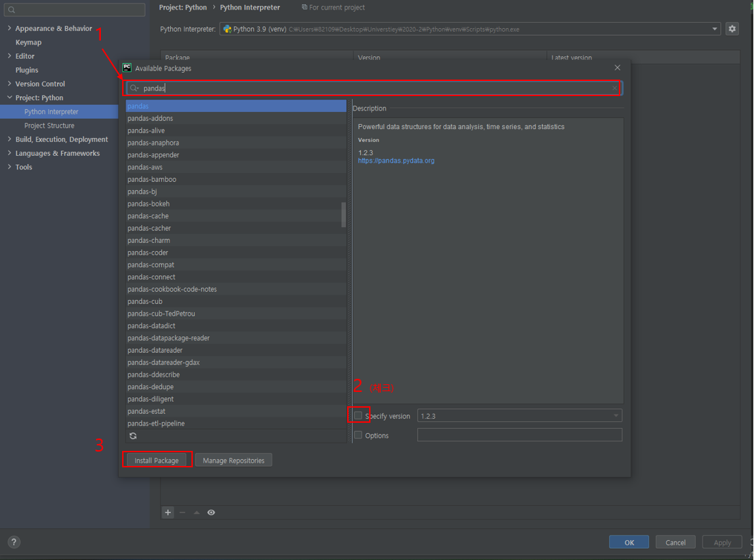Screen dimensions: 754x560
Task: Select pandas-appender in the list
Action: [x=235, y=155]
